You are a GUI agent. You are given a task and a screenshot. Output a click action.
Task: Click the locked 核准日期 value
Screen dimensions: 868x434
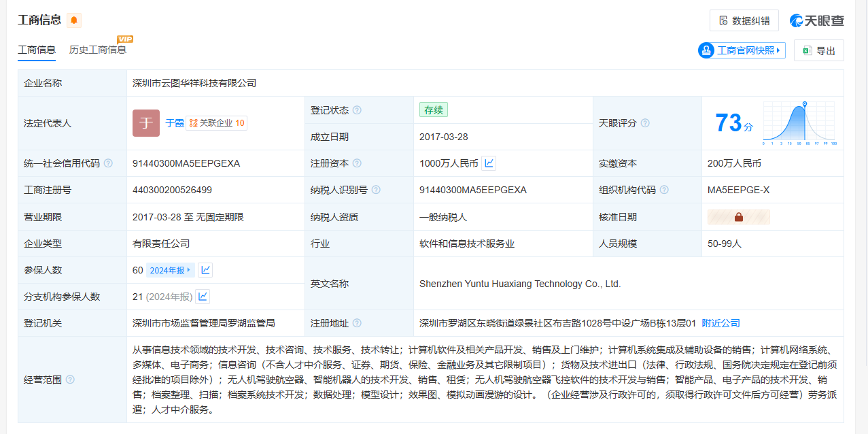[738, 217]
